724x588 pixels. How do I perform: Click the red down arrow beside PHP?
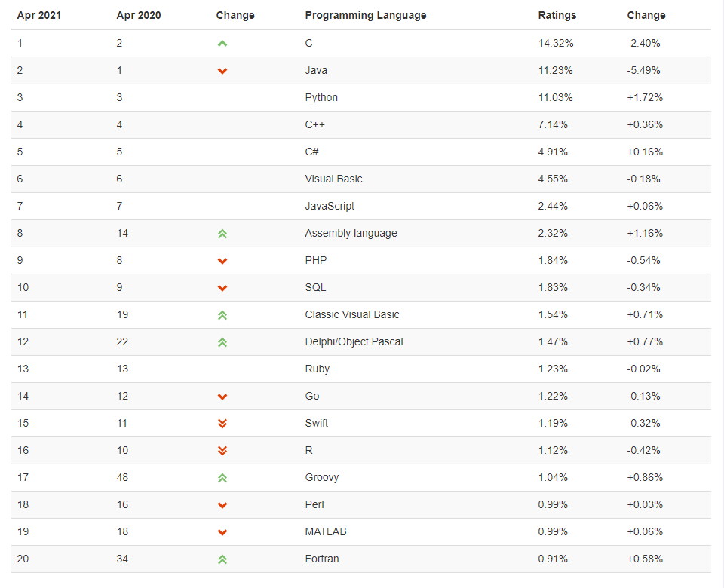pyautogui.click(x=222, y=262)
